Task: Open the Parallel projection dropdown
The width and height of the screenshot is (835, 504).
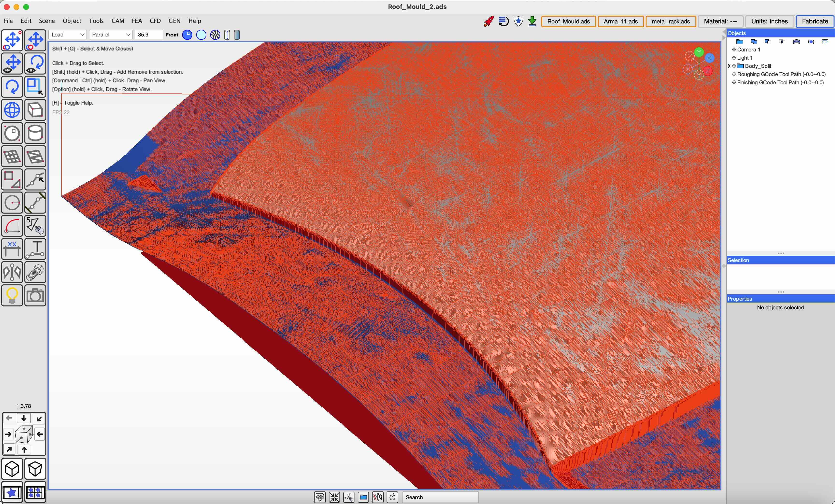Action: 111,35
